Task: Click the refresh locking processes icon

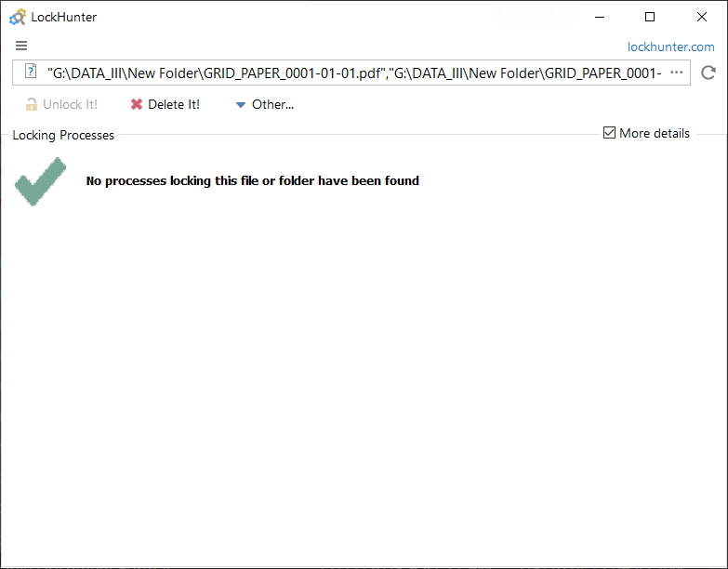Action: pyautogui.click(x=708, y=73)
